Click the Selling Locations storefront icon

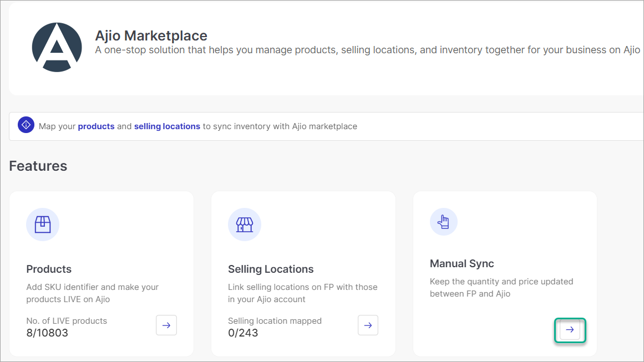245,225
